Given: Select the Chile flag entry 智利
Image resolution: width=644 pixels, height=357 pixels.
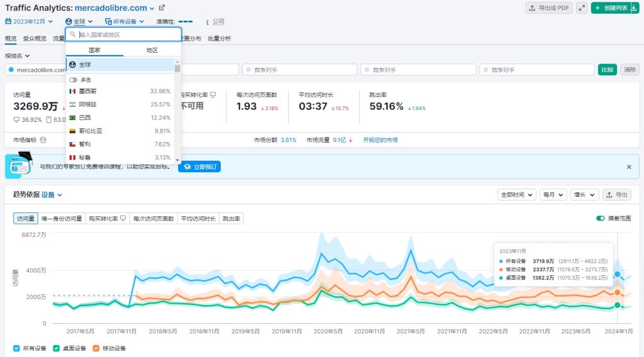Looking at the screenshot, I should (119, 144).
